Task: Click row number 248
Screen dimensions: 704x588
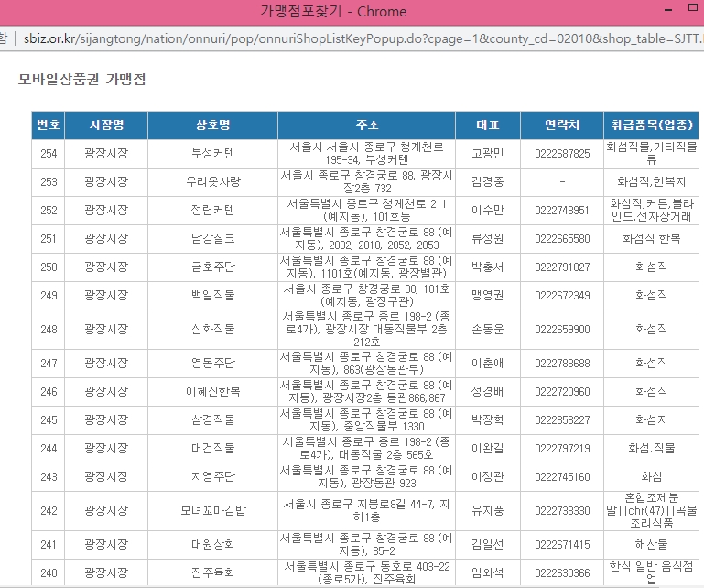Action: (49, 330)
